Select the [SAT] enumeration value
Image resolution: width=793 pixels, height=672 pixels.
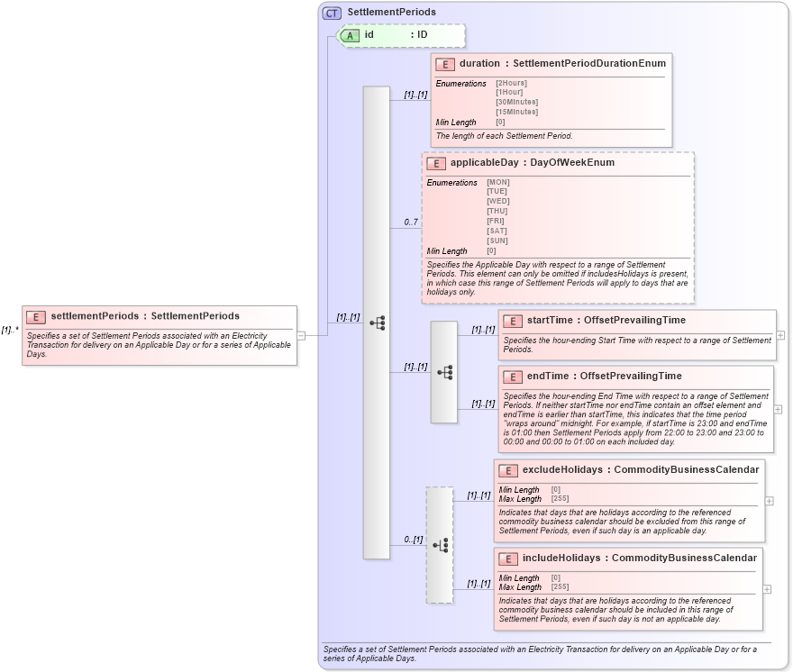(x=497, y=232)
